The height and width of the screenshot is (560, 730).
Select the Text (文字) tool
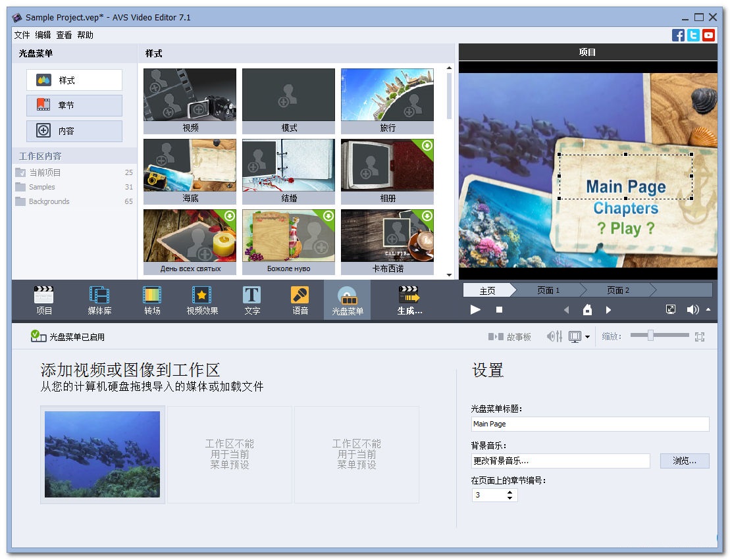[251, 300]
